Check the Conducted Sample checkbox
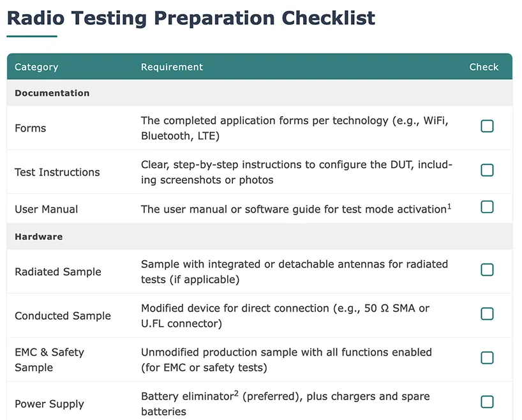Image resolution: width=522 pixels, height=420 pixels. coord(487,313)
